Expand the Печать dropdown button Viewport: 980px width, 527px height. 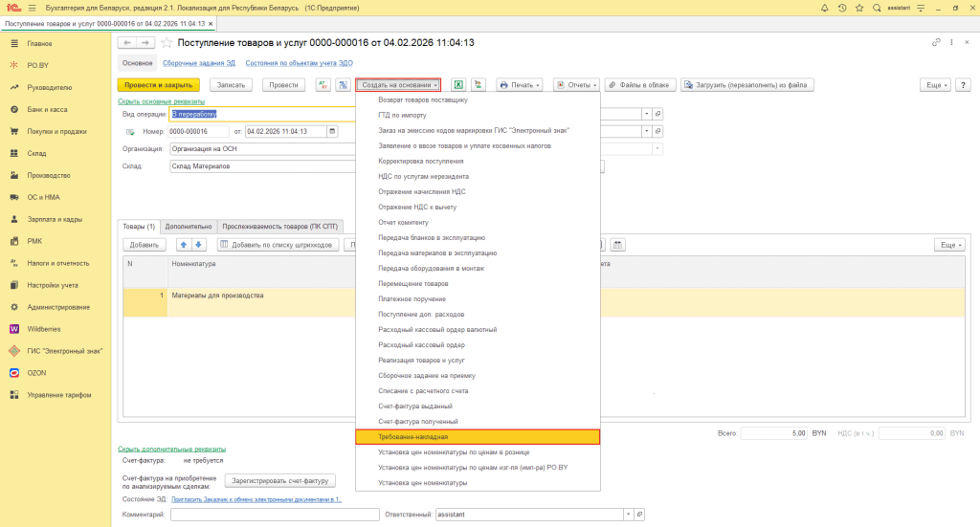(520, 84)
